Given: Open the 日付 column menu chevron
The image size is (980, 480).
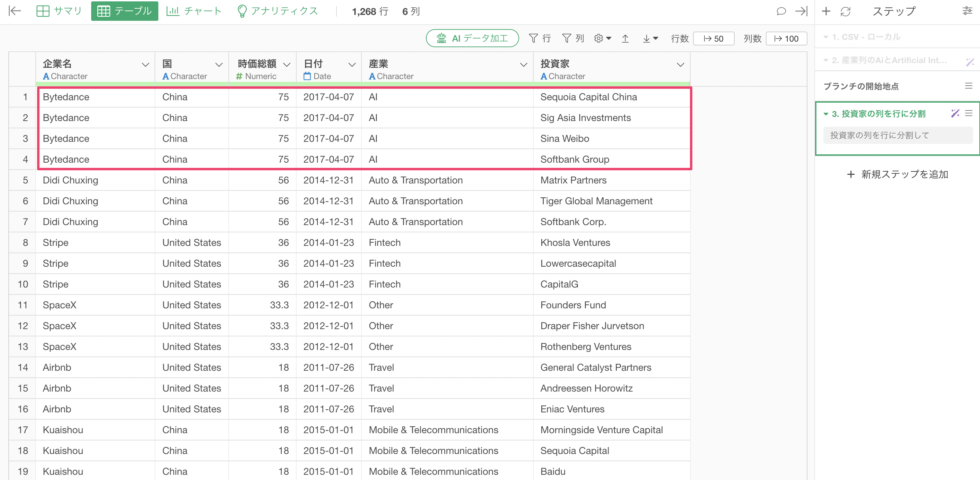Looking at the screenshot, I should [x=352, y=65].
